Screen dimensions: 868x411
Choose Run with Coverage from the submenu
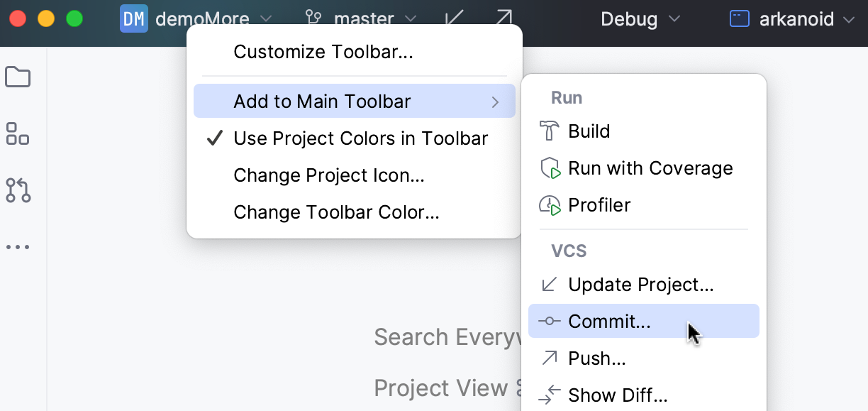coord(650,168)
